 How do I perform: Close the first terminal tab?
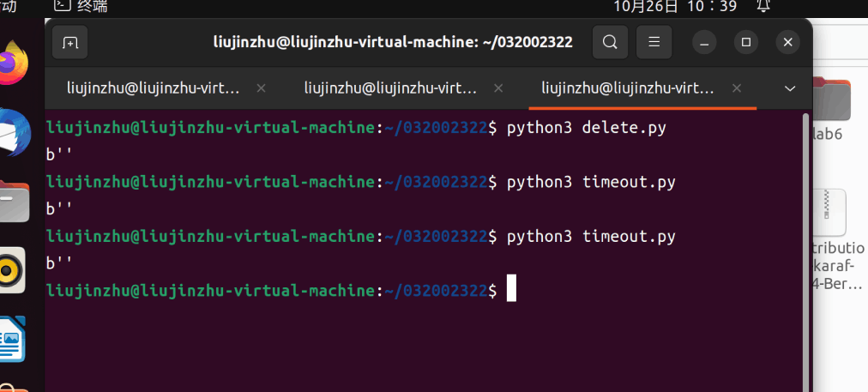[262, 88]
